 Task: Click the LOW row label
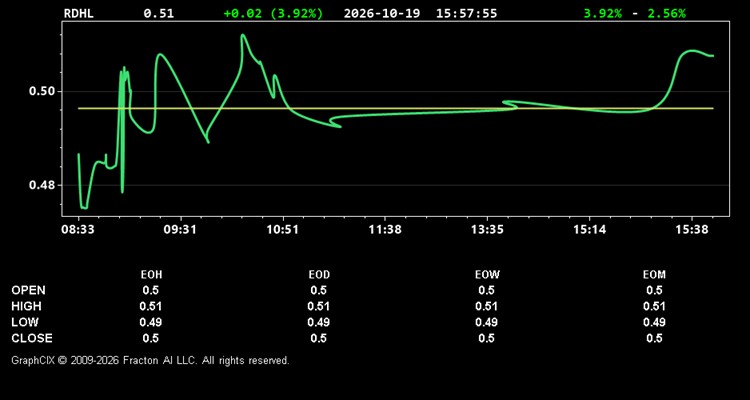[x=25, y=322]
